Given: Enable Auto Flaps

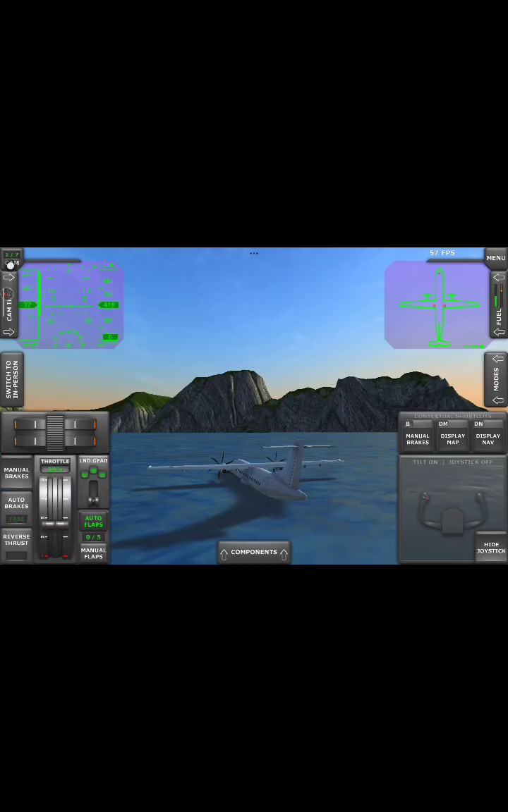Looking at the screenshot, I should (x=93, y=522).
